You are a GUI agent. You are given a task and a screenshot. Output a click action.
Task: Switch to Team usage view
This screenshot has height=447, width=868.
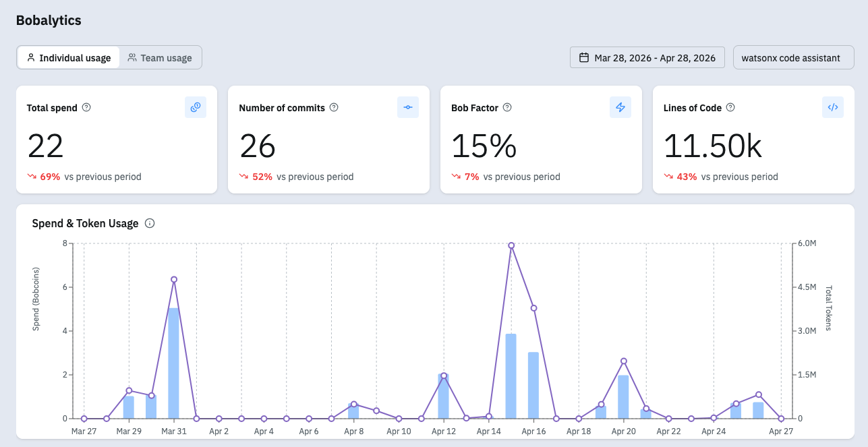pos(161,58)
